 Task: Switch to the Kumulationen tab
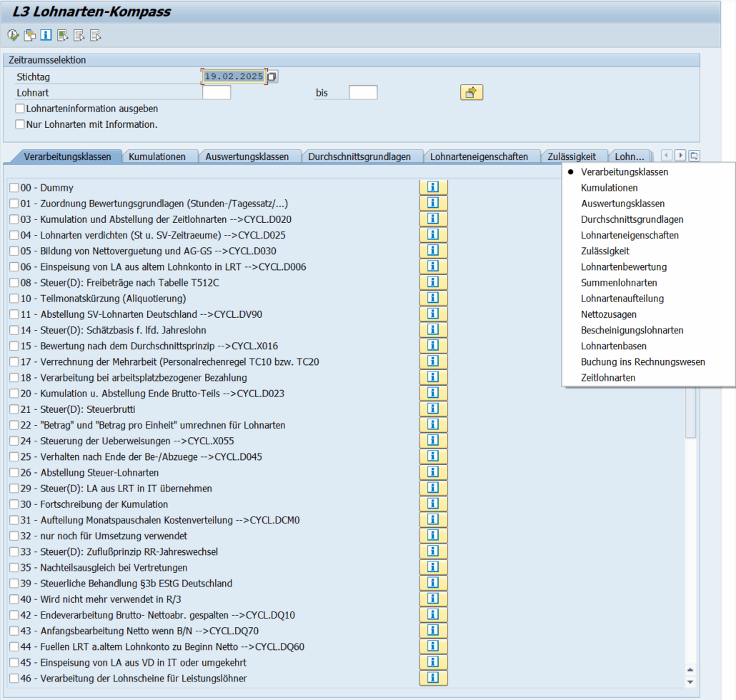click(157, 156)
